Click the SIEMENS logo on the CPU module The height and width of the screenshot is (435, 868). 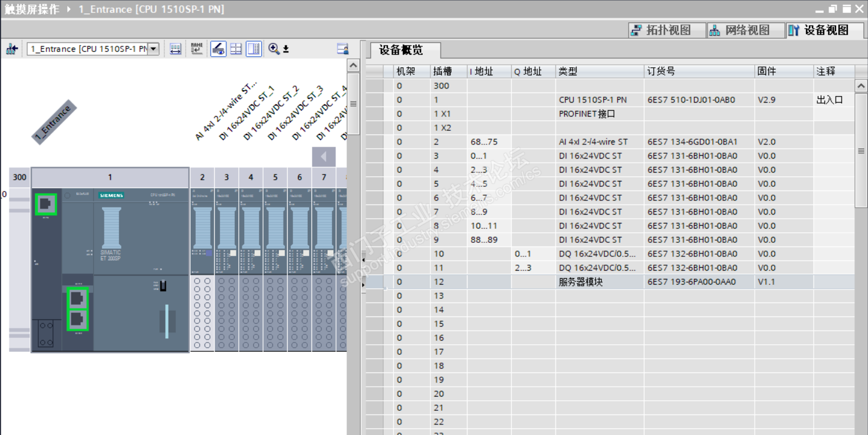tap(111, 195)
